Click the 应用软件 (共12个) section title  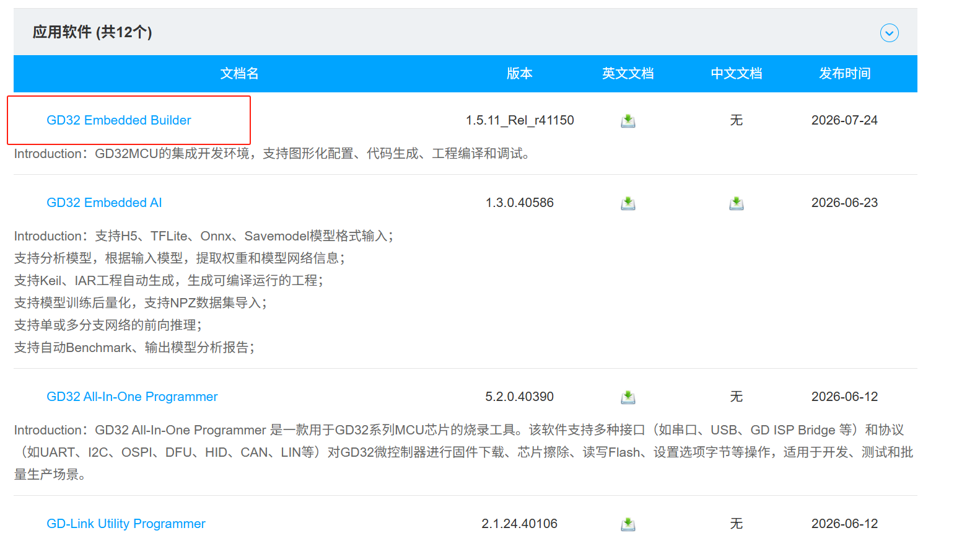click(92, 32)
